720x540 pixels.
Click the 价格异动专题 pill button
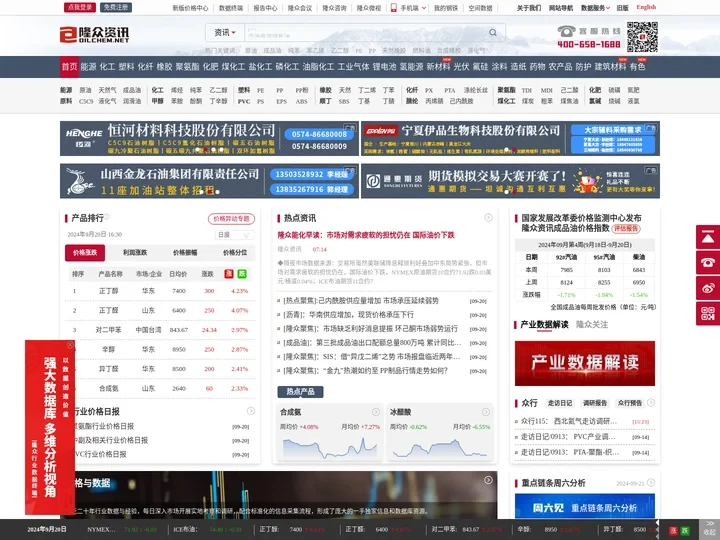[231, 219]
